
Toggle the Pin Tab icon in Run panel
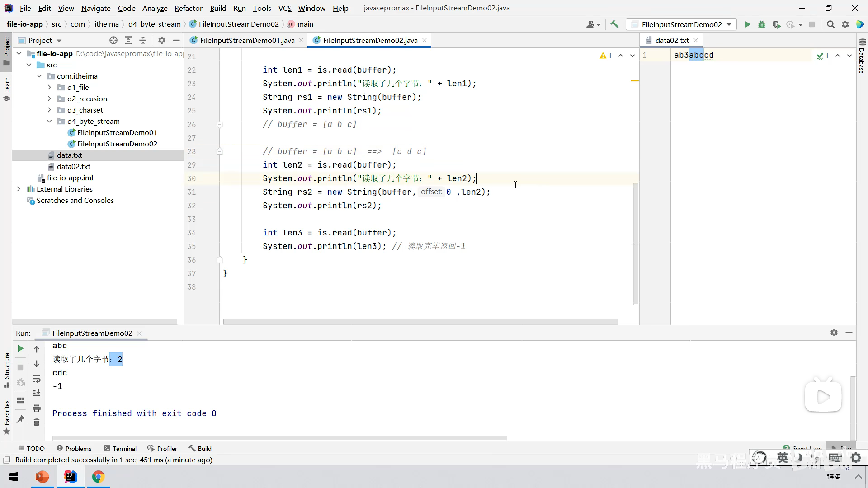pos(20,419)
